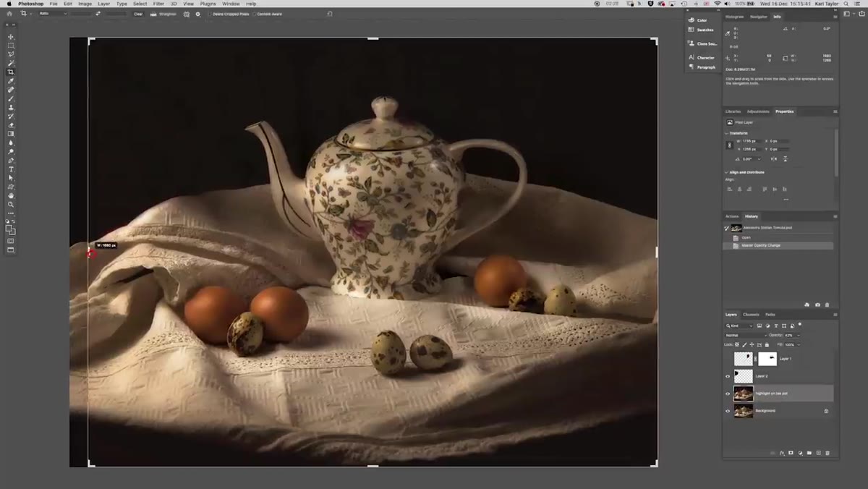
Task: Open the Ratio preset dropdown
Action: (54, 14)
